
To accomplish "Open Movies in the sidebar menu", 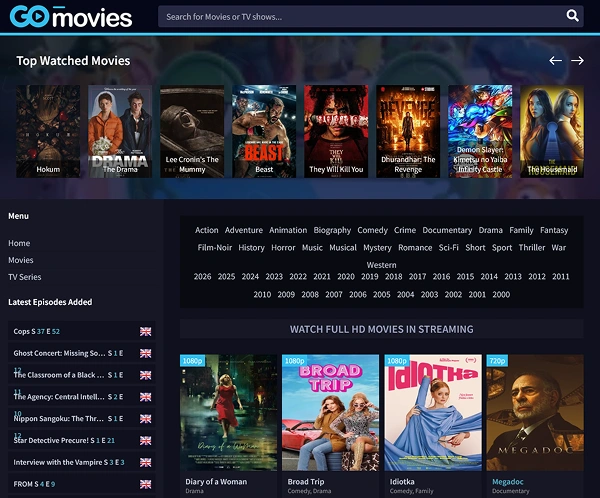I will [21, 260].
